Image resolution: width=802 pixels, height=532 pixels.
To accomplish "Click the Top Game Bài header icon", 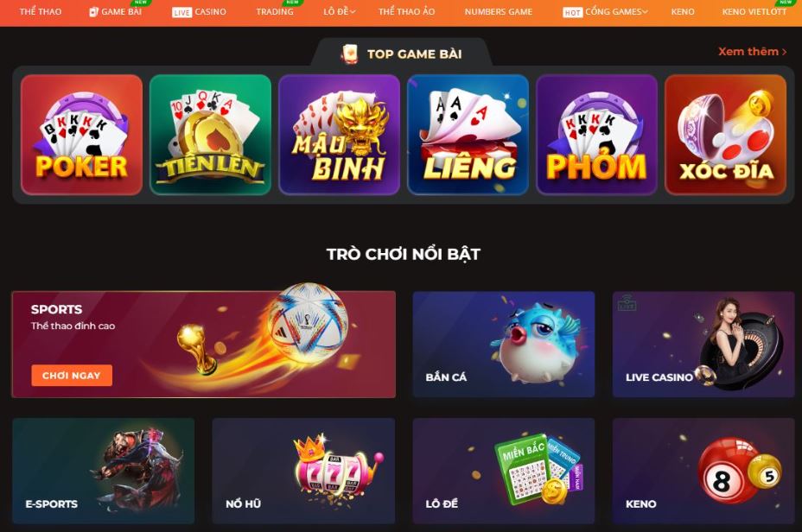I will 349,54.
